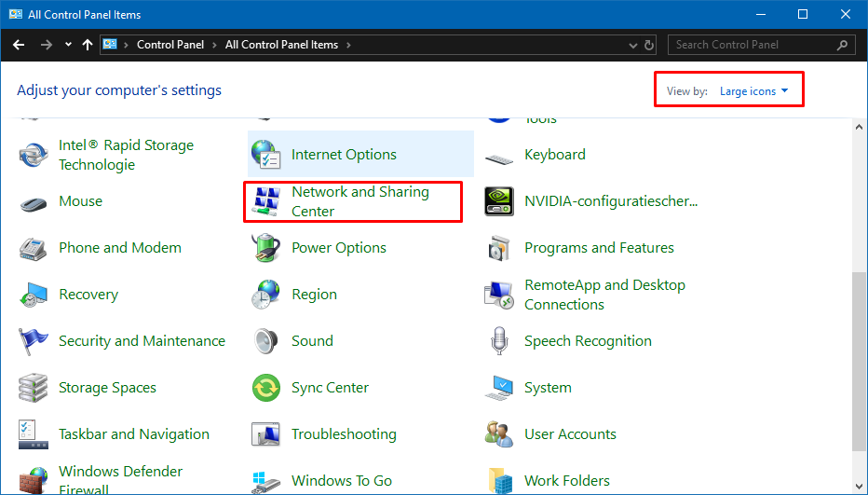Open the Power Options link

[x=339, y=247]
